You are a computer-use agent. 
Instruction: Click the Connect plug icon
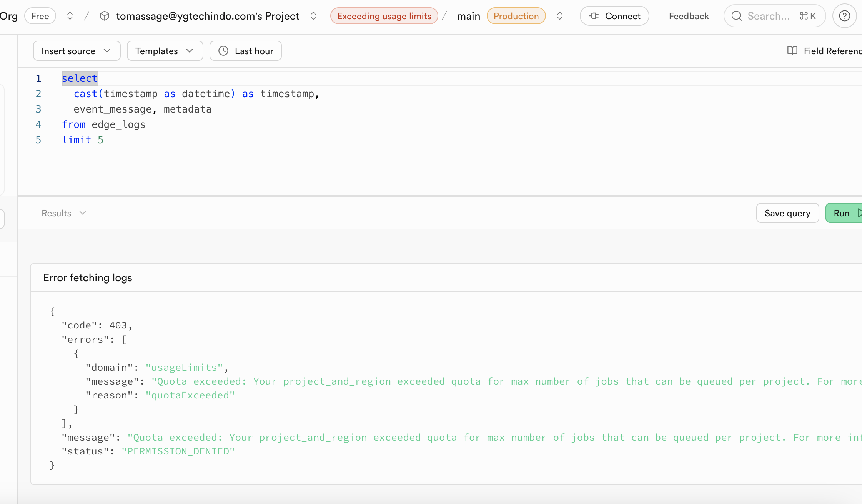click(x=594, y=16)
